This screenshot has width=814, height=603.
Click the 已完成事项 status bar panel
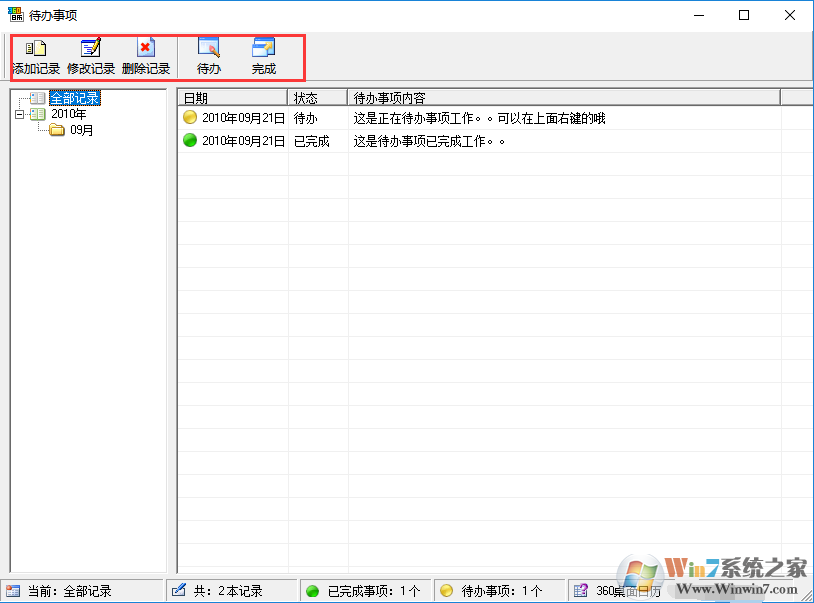[365, 591]
